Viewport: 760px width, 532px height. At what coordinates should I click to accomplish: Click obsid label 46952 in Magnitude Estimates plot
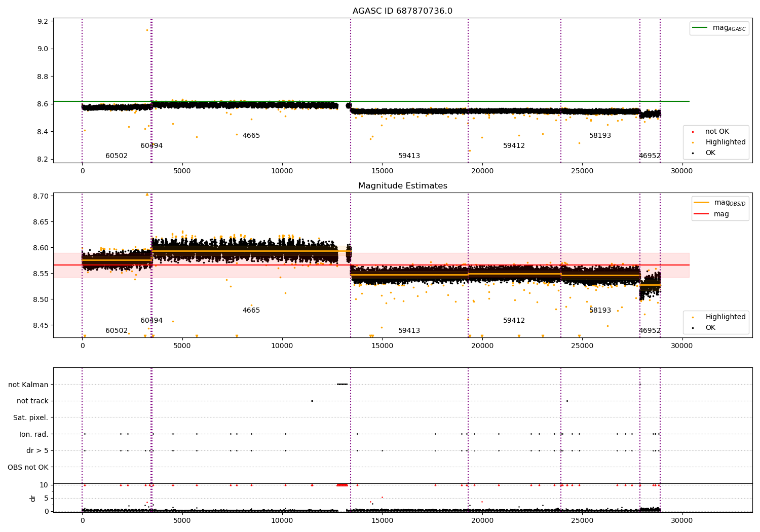click(x=650, y=330)
